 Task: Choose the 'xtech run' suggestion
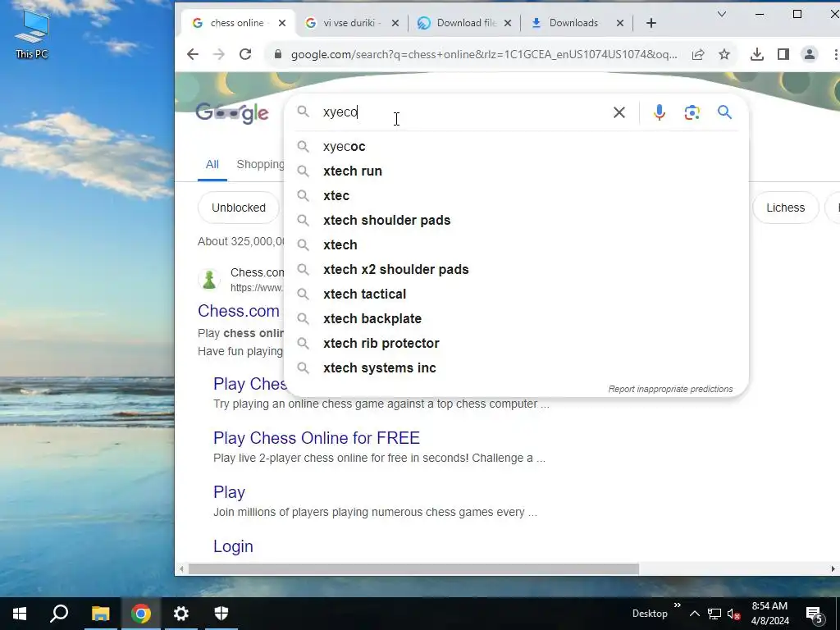pyautogui.click(x=517, y=171)
